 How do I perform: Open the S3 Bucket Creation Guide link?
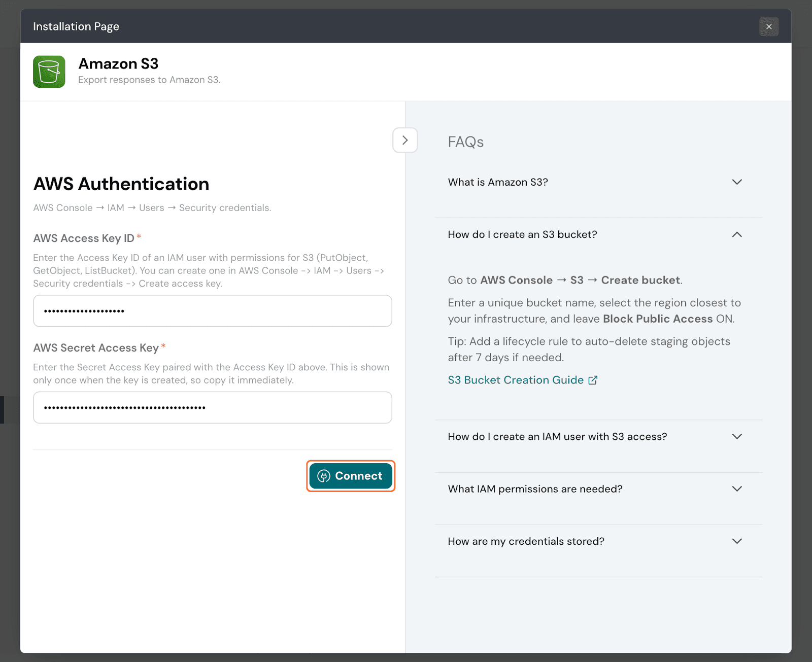516,380
